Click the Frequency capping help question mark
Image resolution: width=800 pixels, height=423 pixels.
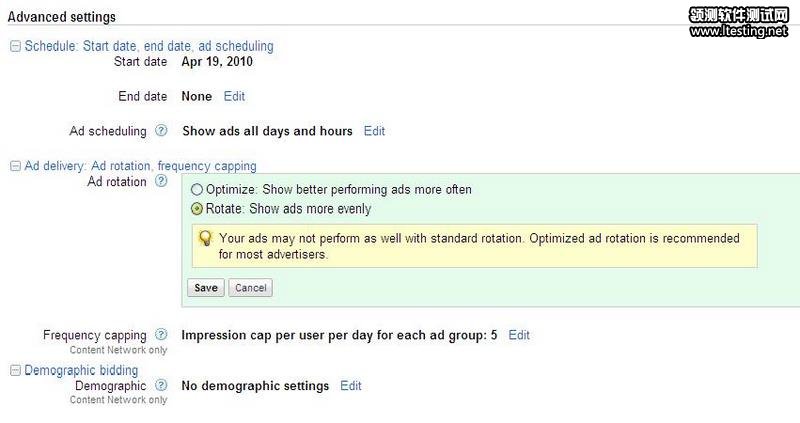[x=161, y=335]
